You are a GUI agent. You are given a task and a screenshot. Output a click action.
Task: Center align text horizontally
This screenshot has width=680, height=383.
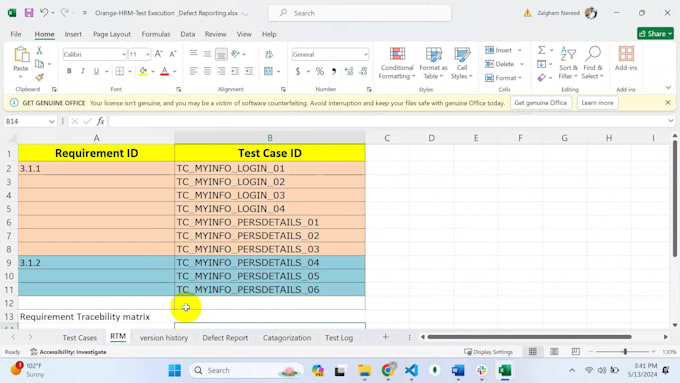coord(207,71)
